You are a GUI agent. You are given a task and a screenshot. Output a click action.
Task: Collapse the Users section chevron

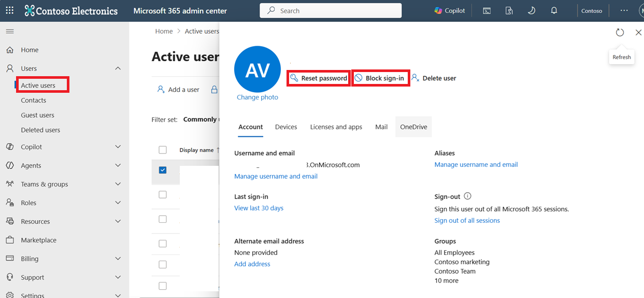(118, 68)
